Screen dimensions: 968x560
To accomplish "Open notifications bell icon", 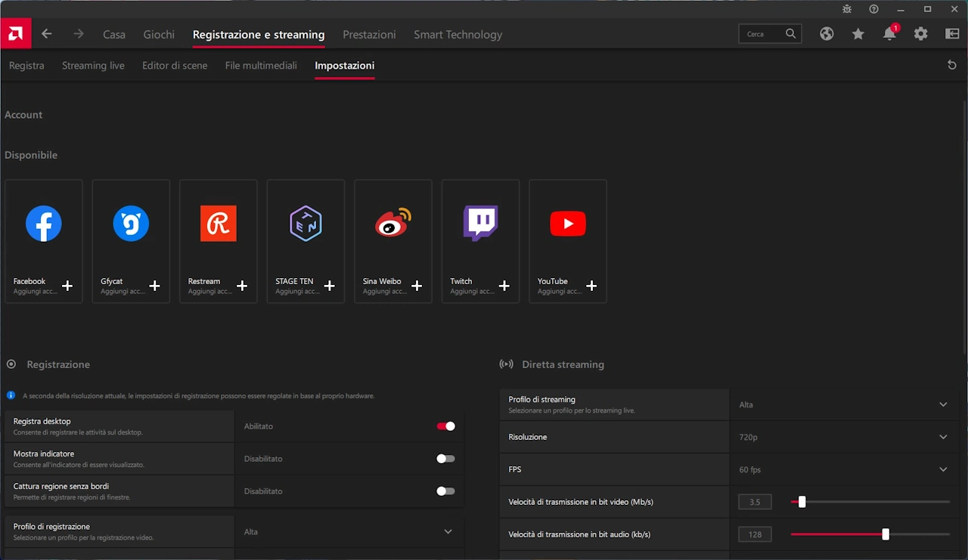I will click(890, 34).
